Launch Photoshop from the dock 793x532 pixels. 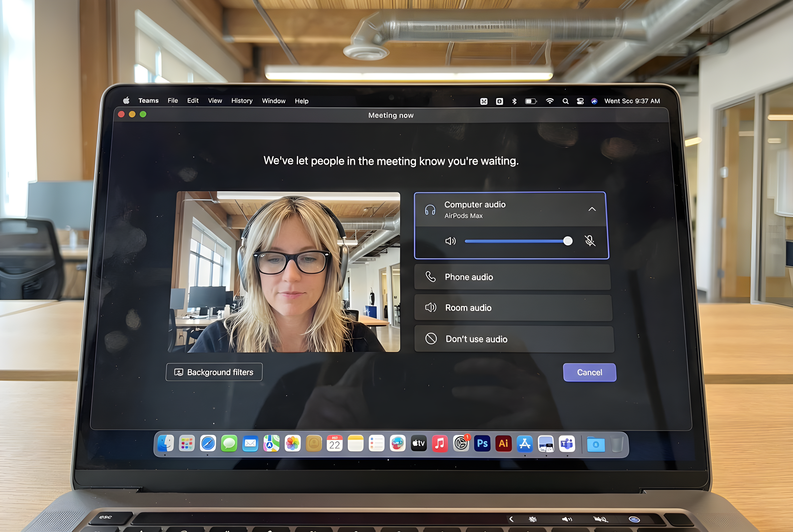482,443
